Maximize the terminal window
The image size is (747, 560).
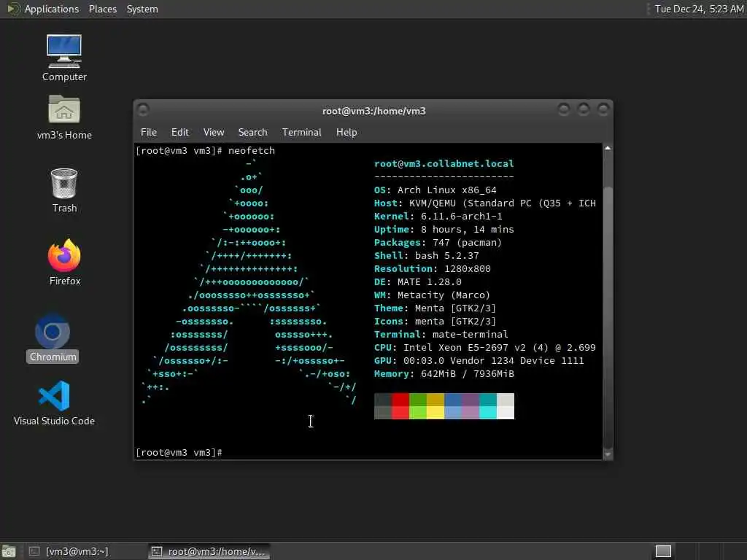(x=583, y=110)
